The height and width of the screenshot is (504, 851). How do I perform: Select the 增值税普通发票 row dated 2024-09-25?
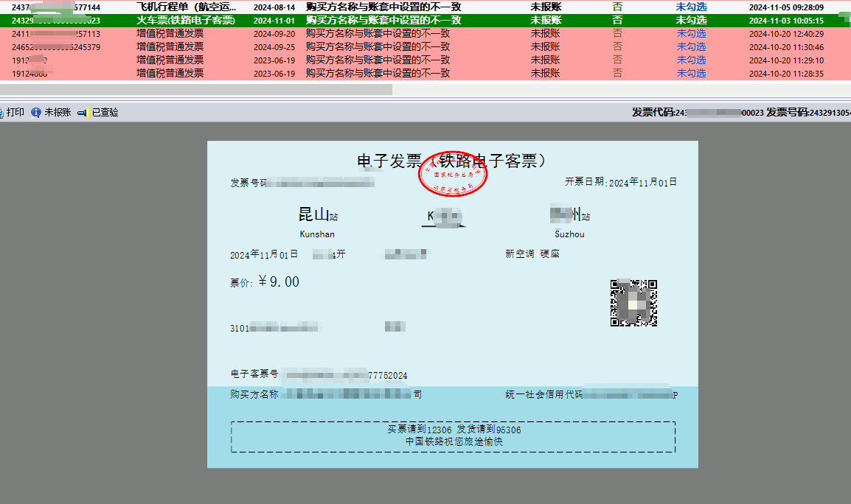click(x=425, y=46)
